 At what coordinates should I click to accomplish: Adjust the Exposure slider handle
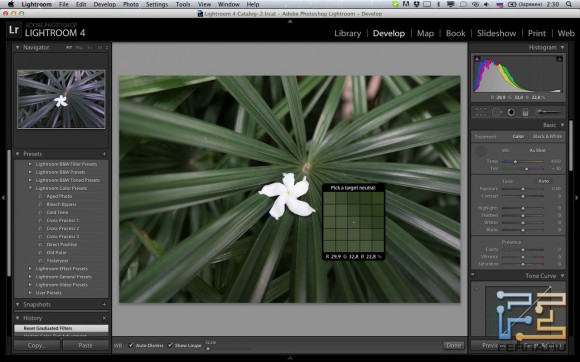523,189
